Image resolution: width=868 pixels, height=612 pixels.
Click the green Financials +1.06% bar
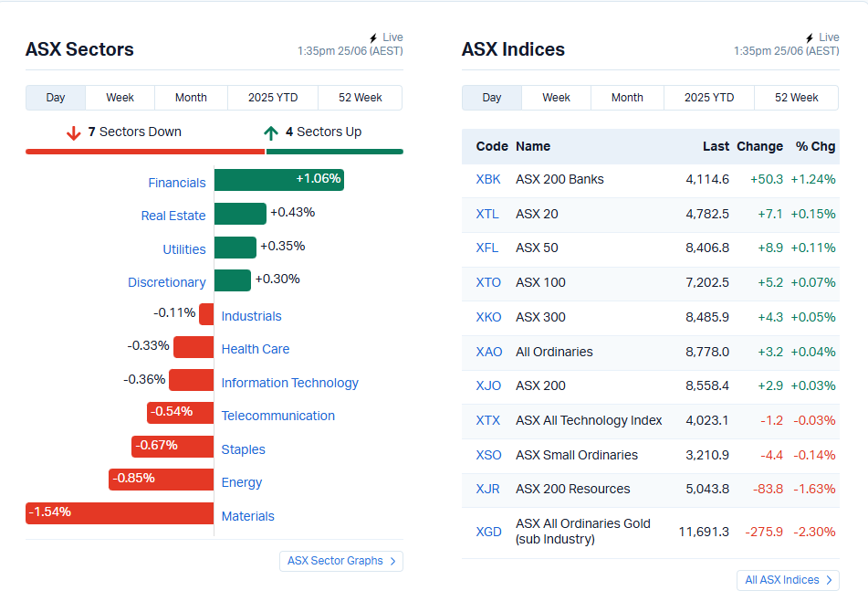coord(279,180)
